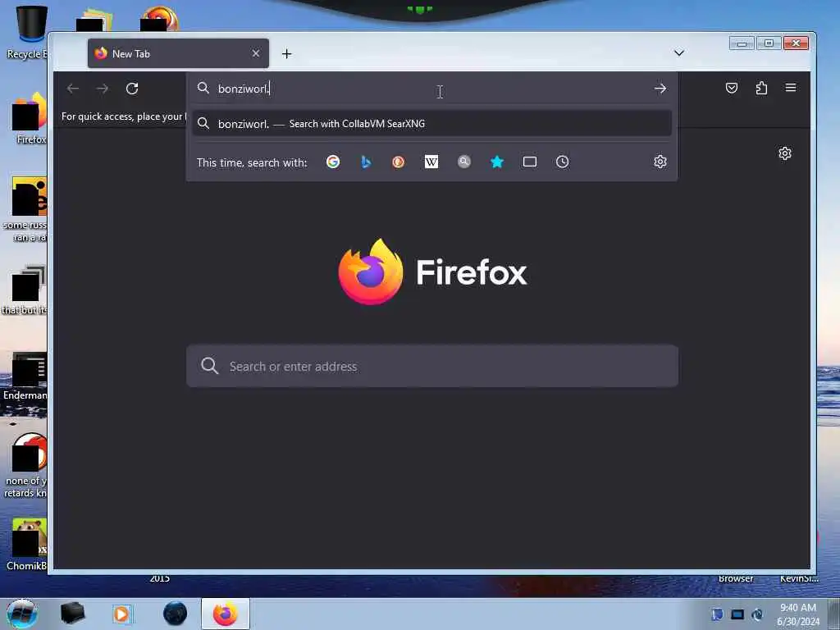Viewport: 840px width, 630px height.
Task: Open the clock showing 9:40 AM
Action: click(798, 614)
